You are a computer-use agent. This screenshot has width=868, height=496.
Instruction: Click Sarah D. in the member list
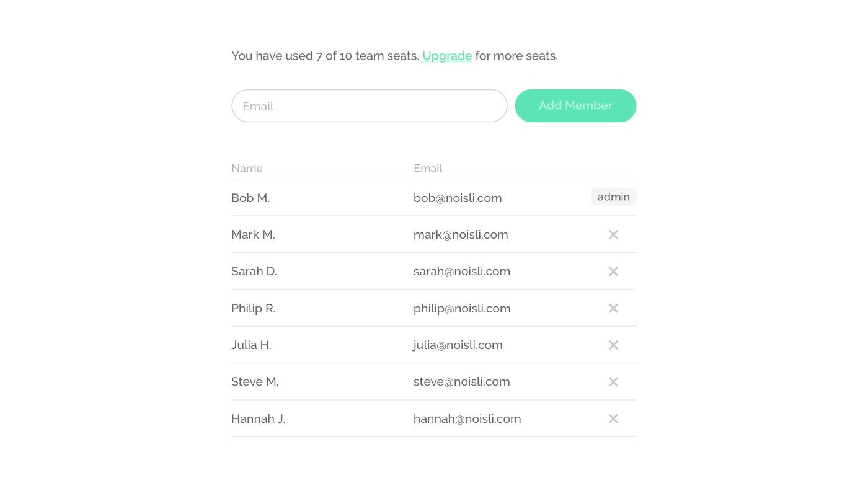[x=254, y=272]
